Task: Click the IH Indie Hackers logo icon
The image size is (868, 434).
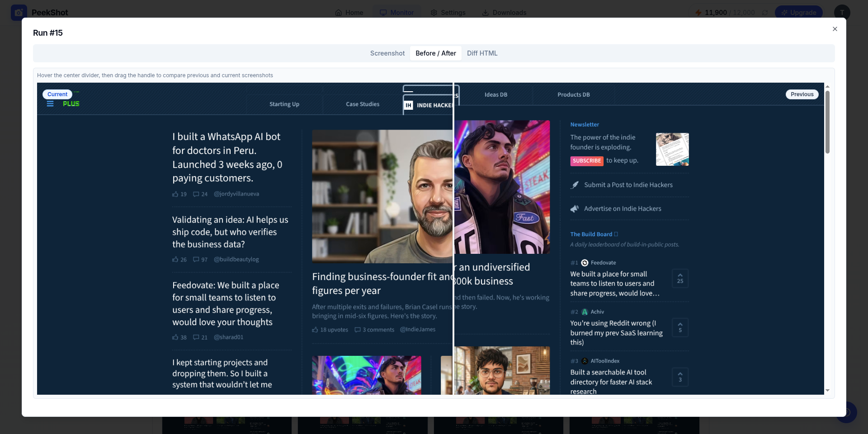Action: pyautogui.click(x=408, y=105)
